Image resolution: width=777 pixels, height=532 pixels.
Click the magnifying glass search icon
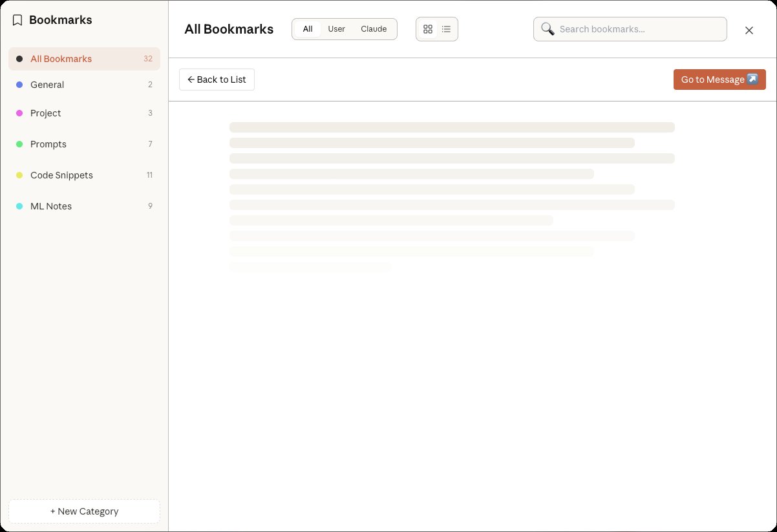pyautogui.click(x=548, y=29)
